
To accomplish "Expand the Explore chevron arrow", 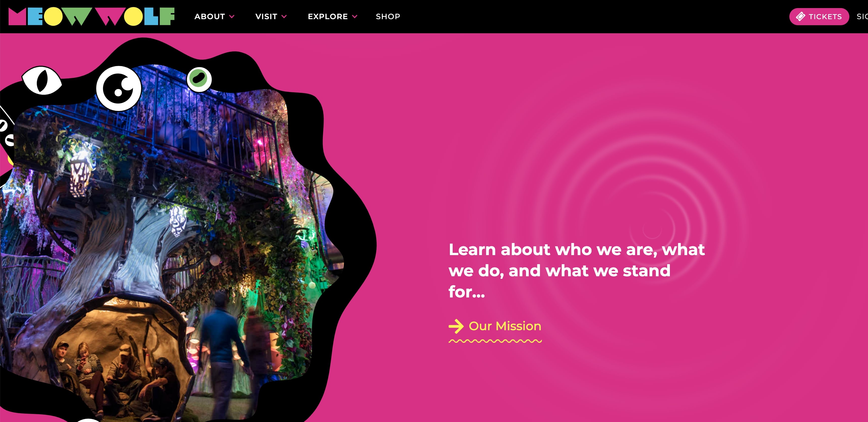I will pos(354,17).
